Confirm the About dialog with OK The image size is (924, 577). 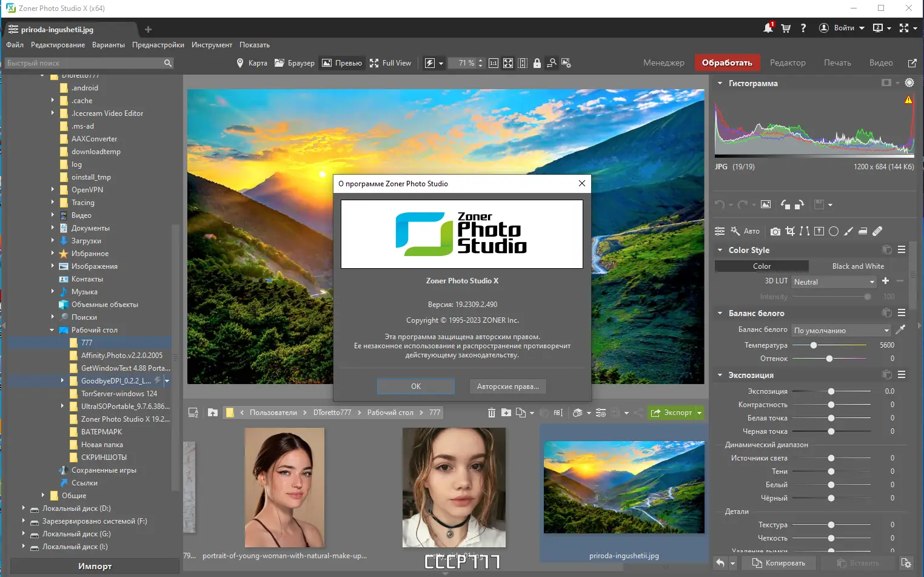click(416, 386)
